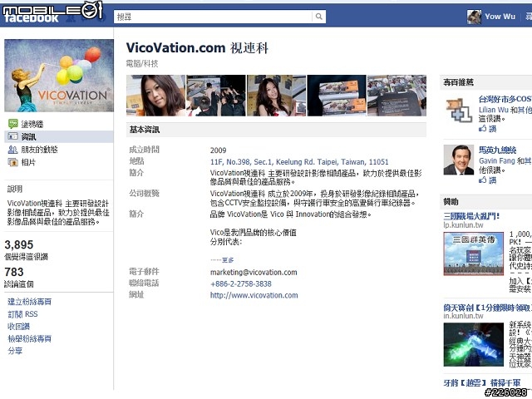Click 電腦/科技 category text
532x399 pixels.
click(x=142, y=63)
